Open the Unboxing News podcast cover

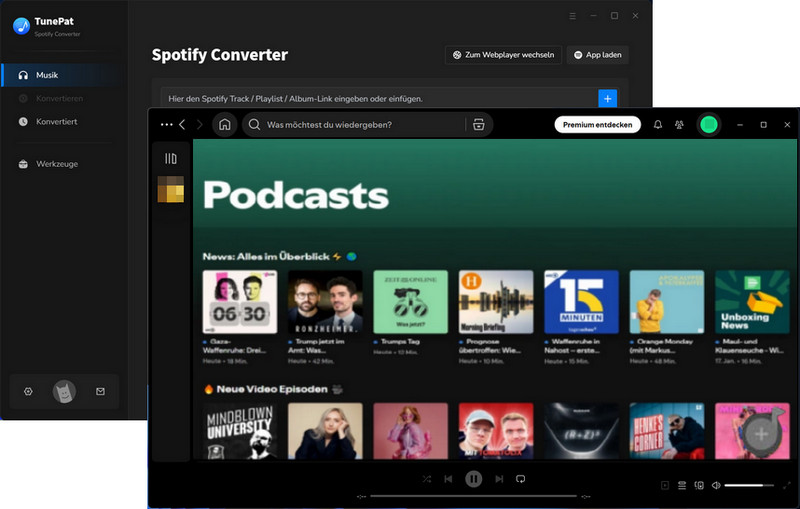point(753,302)
